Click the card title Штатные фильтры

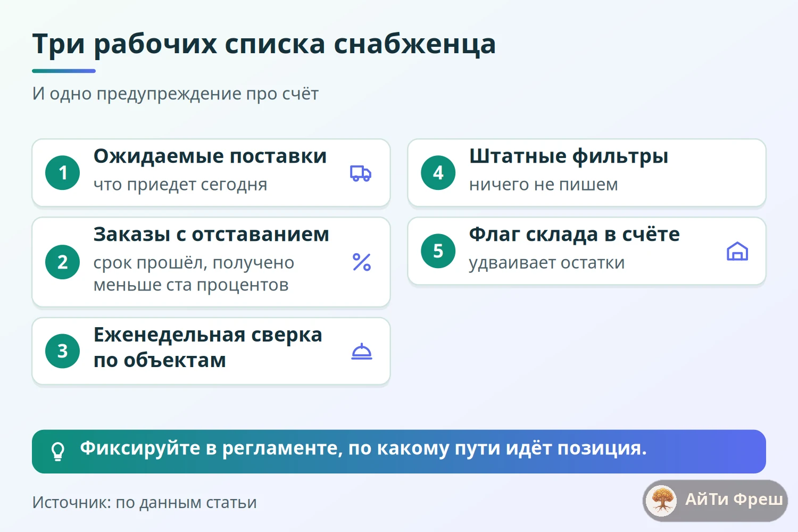coord(569,156)
